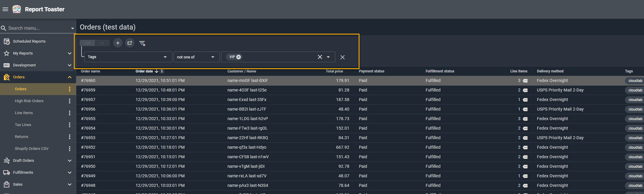Sort by Total price column header
This screenshot has height=194, width=644.
click(x=334, y=71)
